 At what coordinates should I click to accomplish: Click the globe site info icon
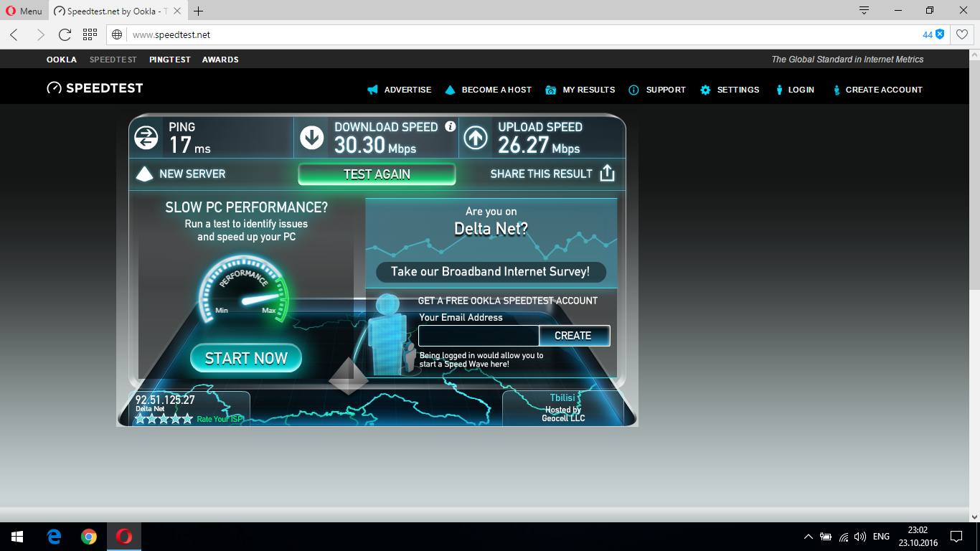pos(117,34)
